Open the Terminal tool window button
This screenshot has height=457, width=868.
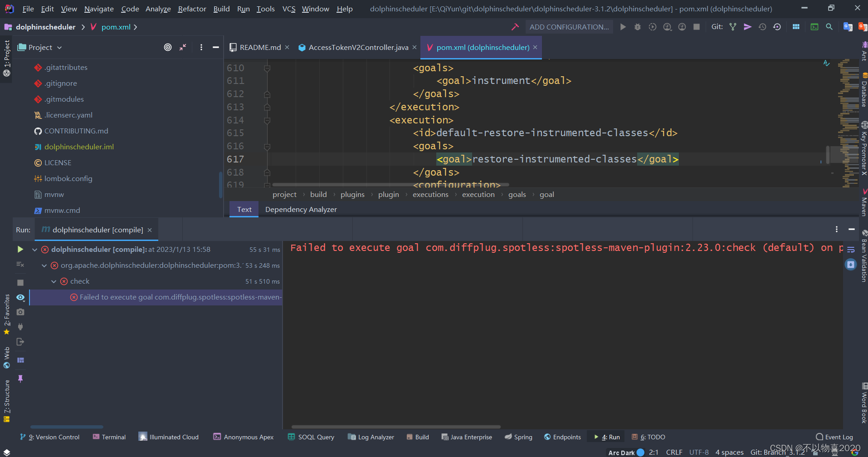click(x=109, y=437)
